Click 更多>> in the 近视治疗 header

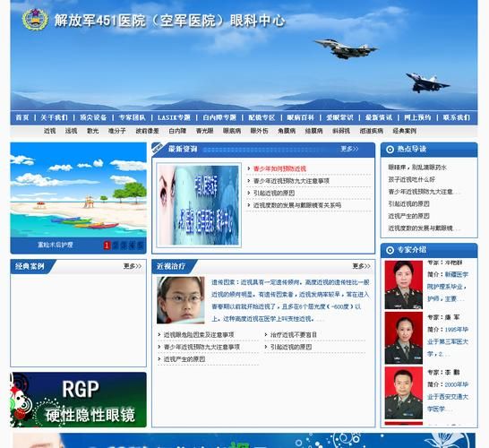click(362, 266)
